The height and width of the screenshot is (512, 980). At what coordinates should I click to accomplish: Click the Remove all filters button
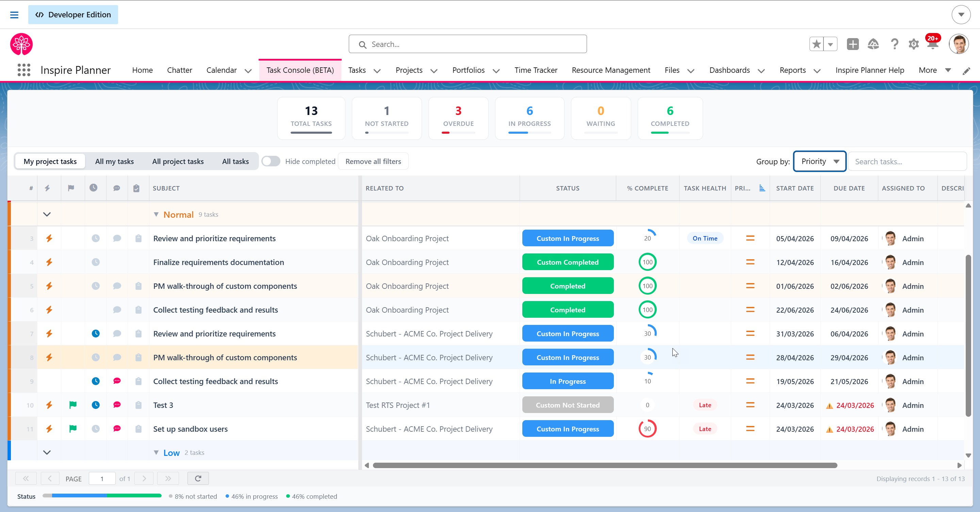coord(373,161)
